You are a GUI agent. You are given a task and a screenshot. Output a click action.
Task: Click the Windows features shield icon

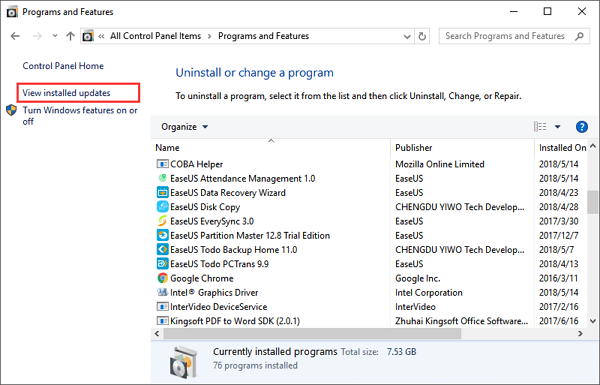[x=11, y=110]
